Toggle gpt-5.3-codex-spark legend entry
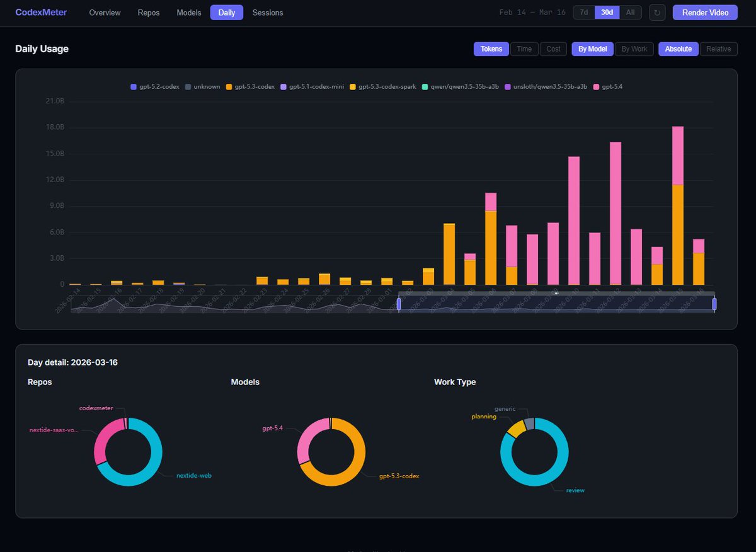The height and width of the screenshot is (552, 756). pos(382,86)
